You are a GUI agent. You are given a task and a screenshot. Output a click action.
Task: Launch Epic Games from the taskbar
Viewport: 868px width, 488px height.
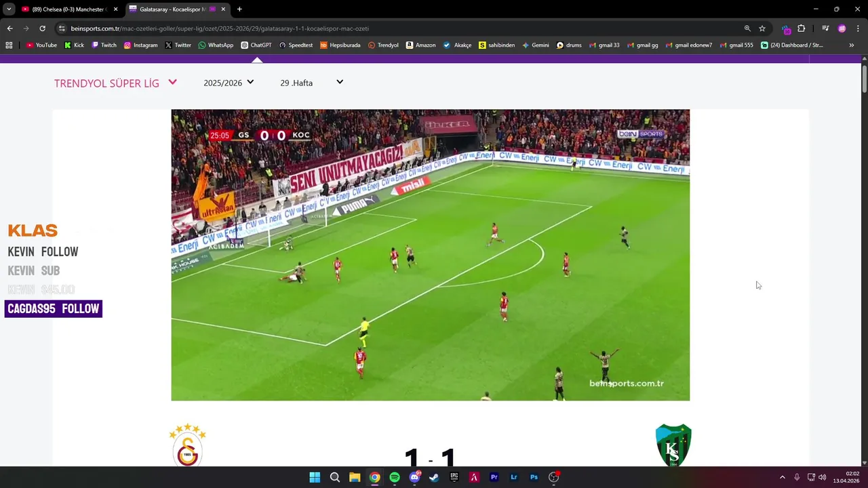(x=454, y=477)
